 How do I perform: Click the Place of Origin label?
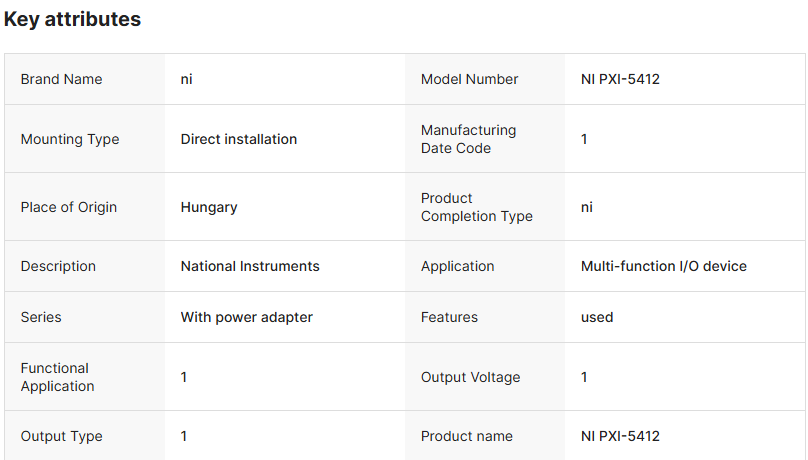pos(68,207)
